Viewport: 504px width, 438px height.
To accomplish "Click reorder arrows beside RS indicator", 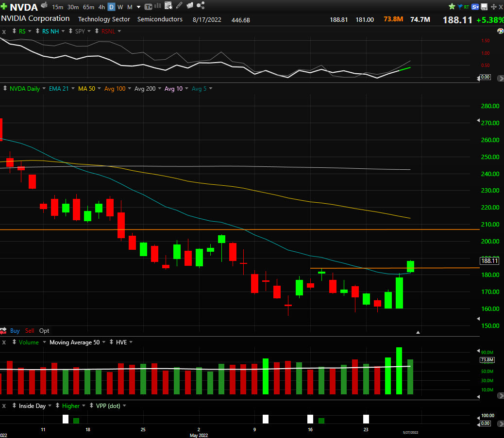I will 14,31.
